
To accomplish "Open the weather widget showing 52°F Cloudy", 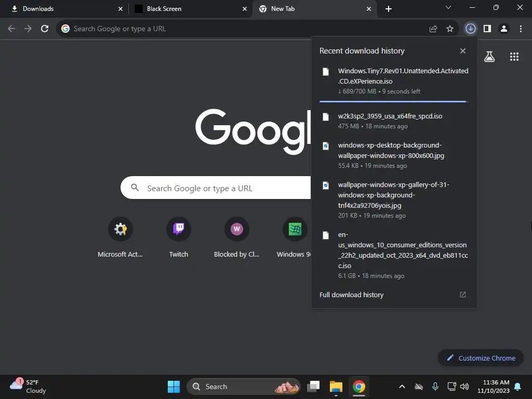I will coord(28,387).
